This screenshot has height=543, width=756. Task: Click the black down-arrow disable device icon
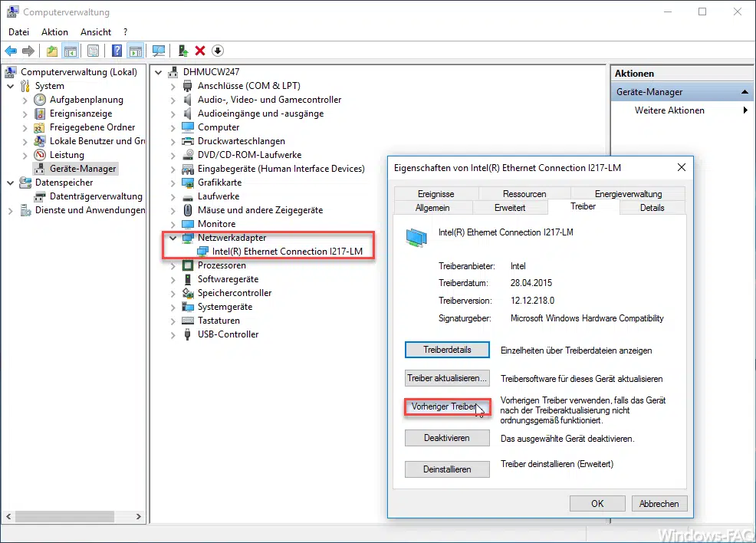tap(218, 51)
